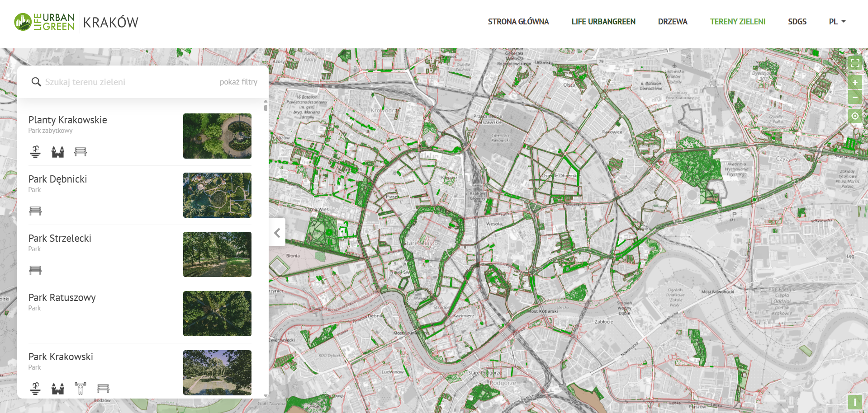Open the SDGS menu item
Screen dimensions: 868x413
click(x=797, y=22)
